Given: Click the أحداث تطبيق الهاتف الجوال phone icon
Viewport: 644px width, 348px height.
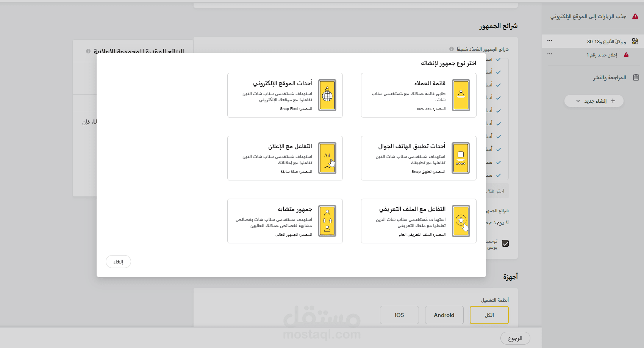Looking at the screenshot, I should [x=461, y=158].
